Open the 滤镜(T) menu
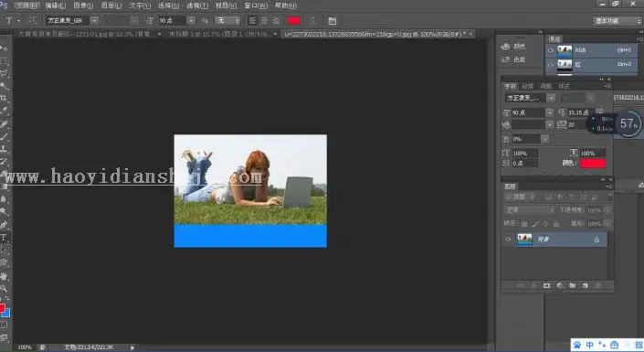The height and width of the screenshot is (352, 644). click(197, 5)
